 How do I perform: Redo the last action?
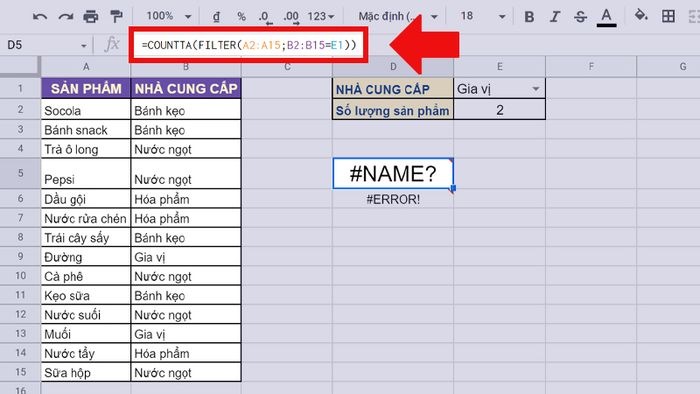66,17
